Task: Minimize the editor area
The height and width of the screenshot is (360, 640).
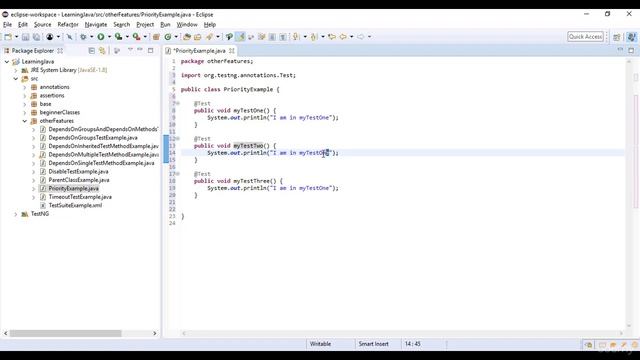Action: [620, 50]
